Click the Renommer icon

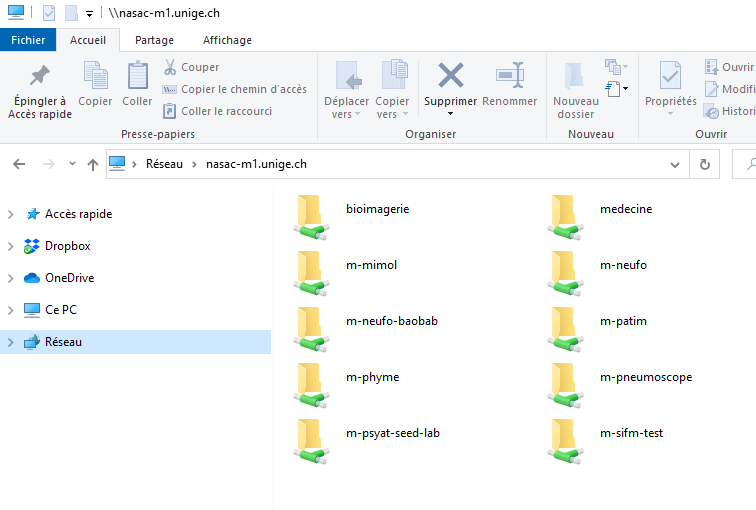click(x=509, y=76)
